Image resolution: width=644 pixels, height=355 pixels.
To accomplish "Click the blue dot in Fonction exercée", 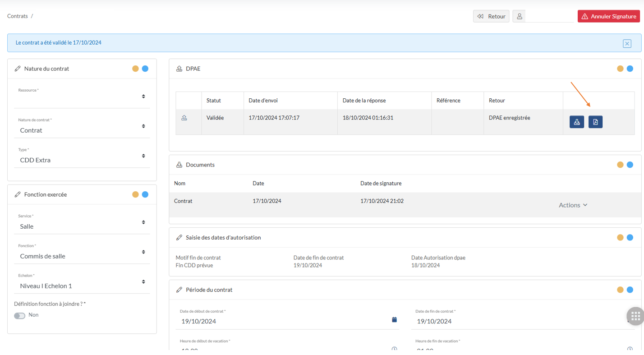I will [x=145, y=194].
